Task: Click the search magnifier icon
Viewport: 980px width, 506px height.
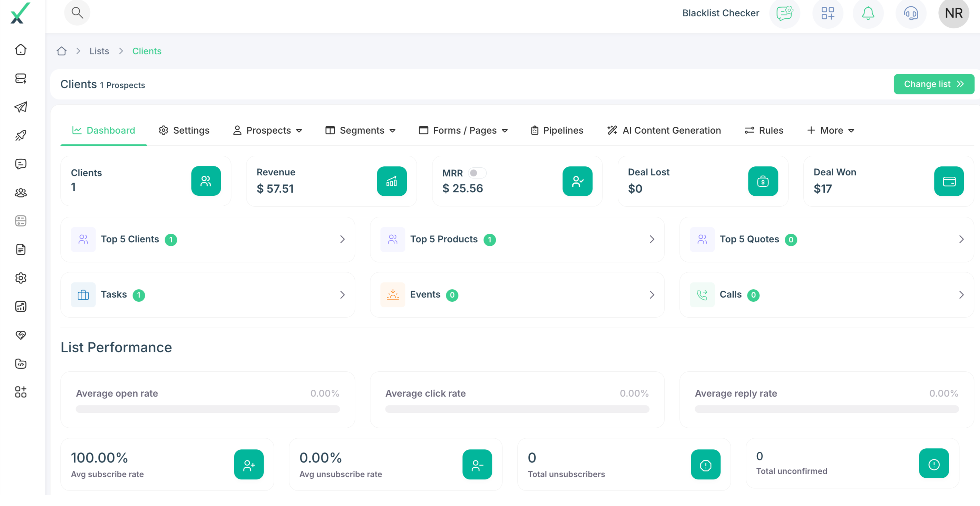Action: tap(78, 12)
